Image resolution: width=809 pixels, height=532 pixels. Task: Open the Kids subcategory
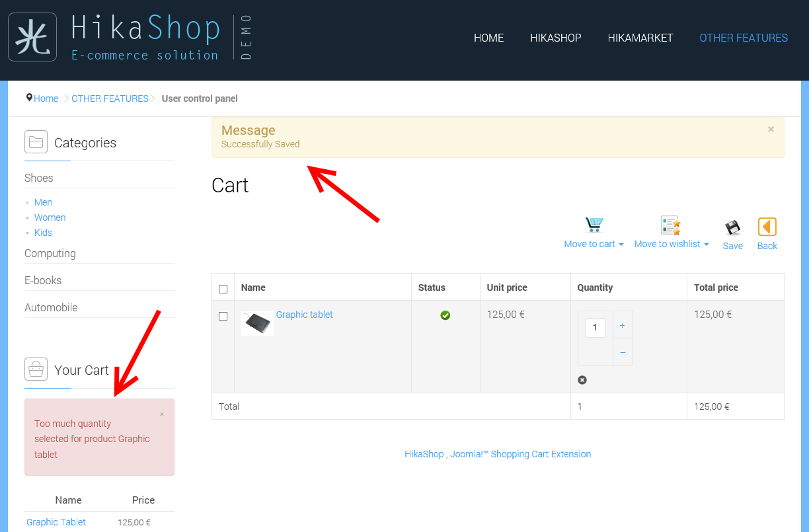point(43,233)
